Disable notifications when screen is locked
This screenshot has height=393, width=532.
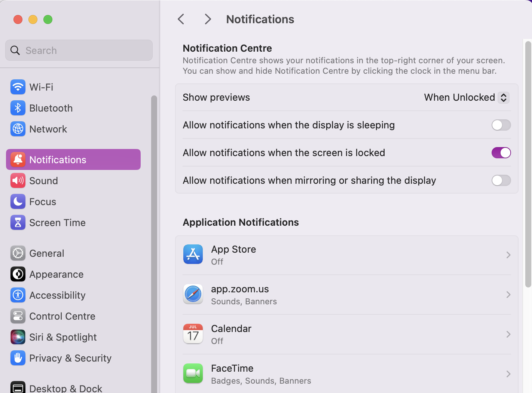pyautogui.click(x=501, y=152)
